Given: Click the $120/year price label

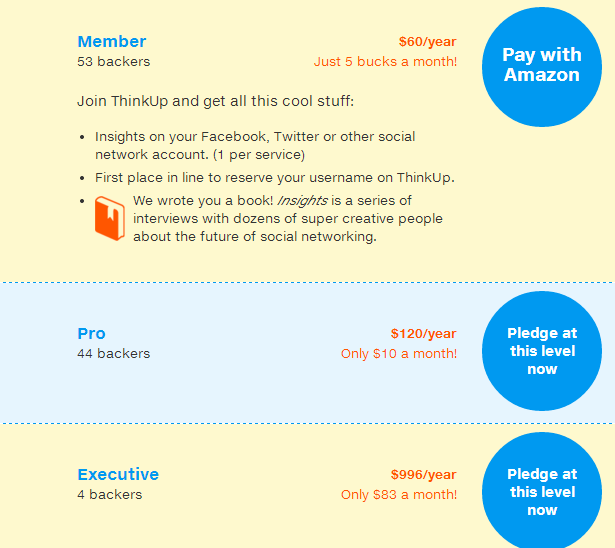Looking at the screenshot, I should [x=424, y=333].
